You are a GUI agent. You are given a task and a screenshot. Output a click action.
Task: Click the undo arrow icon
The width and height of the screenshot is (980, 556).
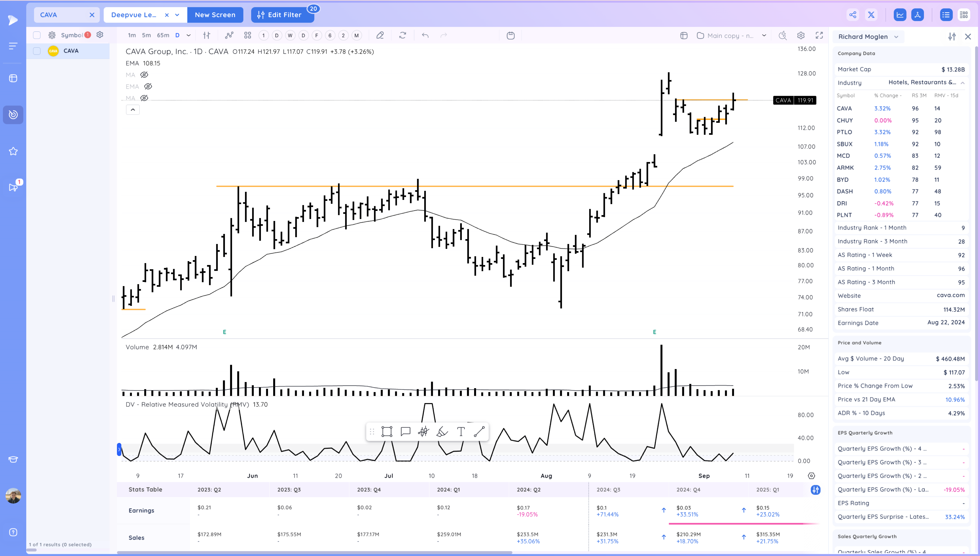425,36
